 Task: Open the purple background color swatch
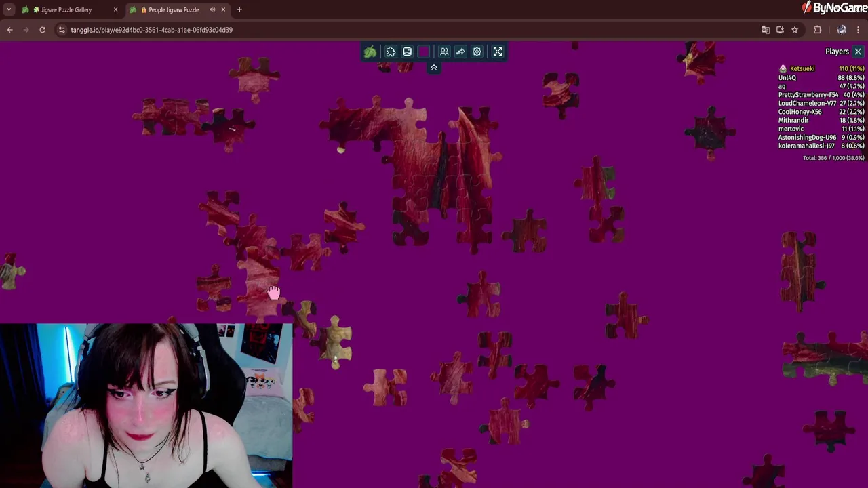click(424, 52)
